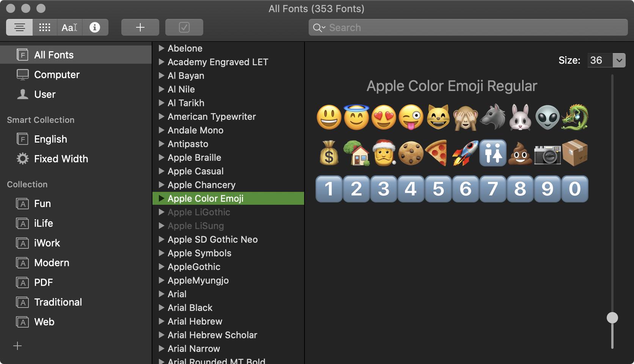Select the Al Tarikh font

[x=228, y=103]
